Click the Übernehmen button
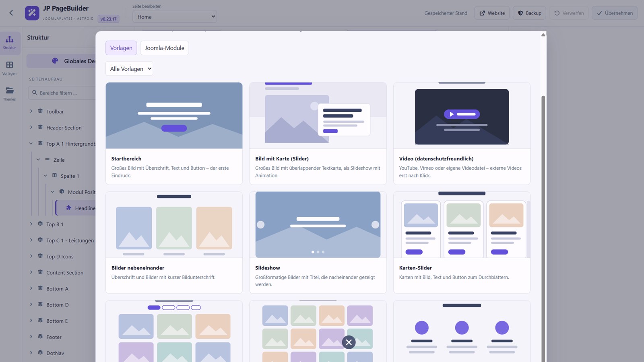The image size is (644, 362). tap(615, 13)
